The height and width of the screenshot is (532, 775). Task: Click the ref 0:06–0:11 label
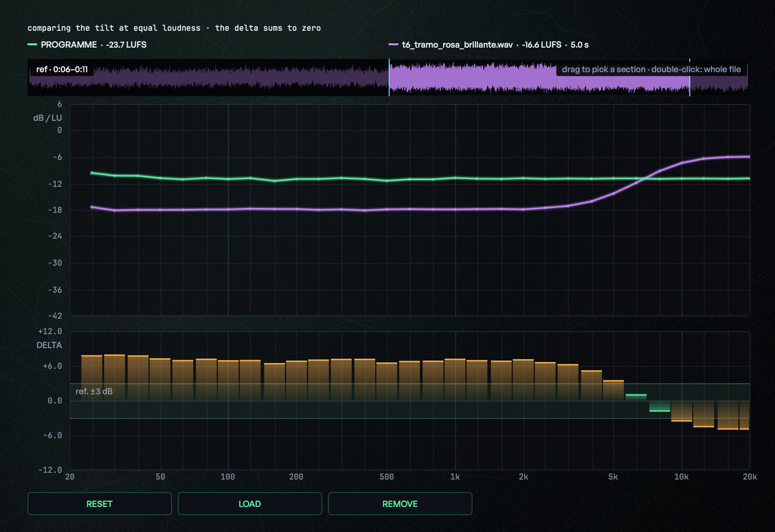coord(62,69)
